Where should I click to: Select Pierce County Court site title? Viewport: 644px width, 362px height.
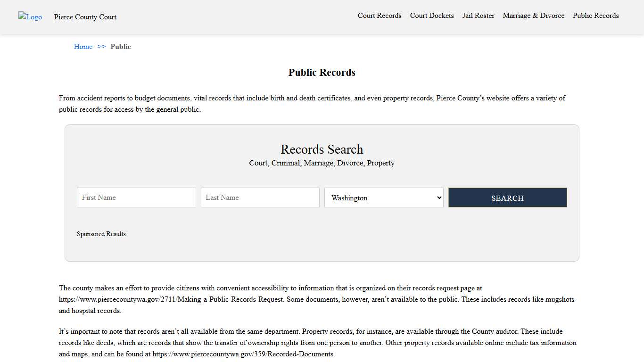pyautogui.click(x=85, y=17)
